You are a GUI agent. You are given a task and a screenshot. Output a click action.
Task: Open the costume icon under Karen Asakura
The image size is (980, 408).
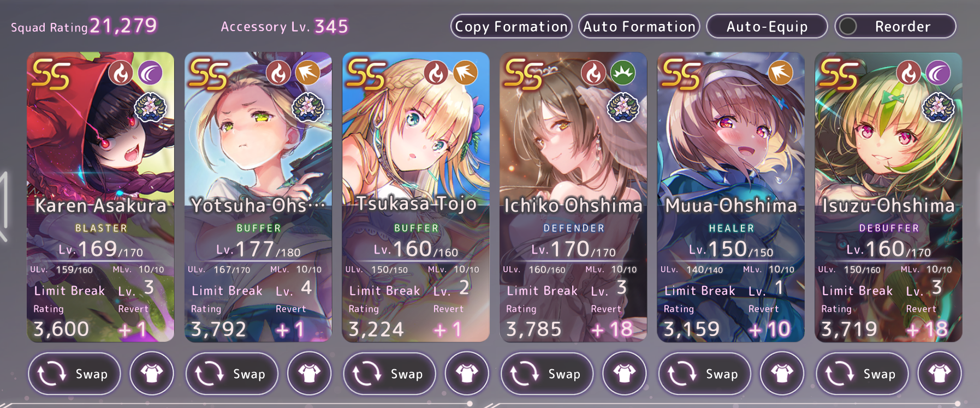[x=152, y=374]
